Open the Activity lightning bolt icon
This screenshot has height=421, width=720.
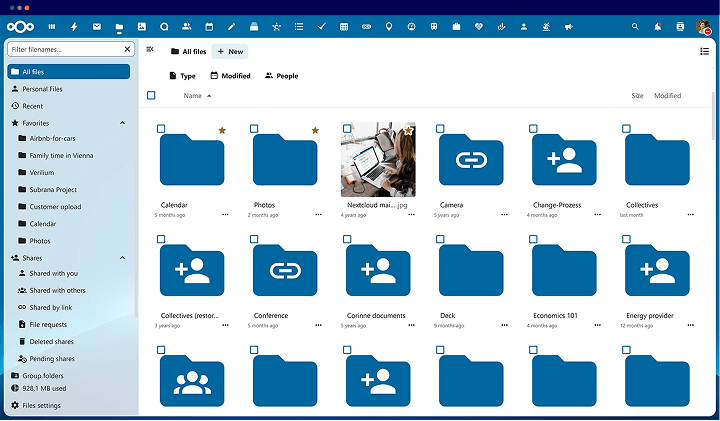pos(74,27)
